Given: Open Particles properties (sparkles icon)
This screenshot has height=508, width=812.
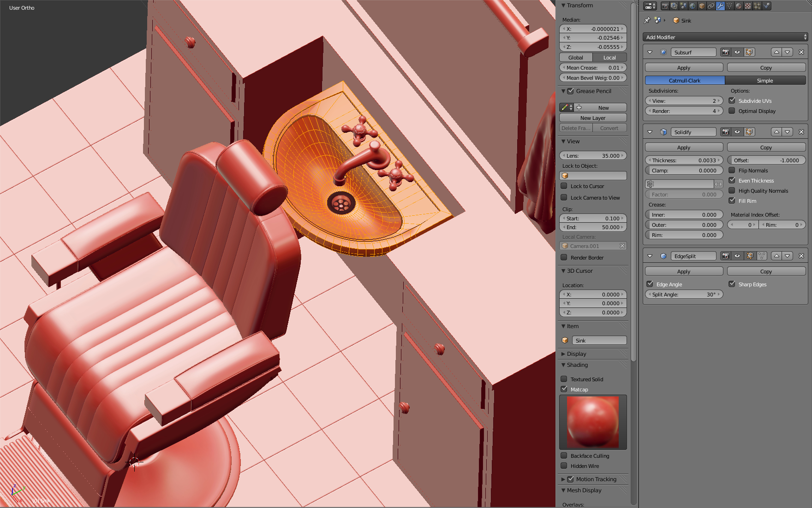Looking at the screenshot, I should [x=757, y=6].
